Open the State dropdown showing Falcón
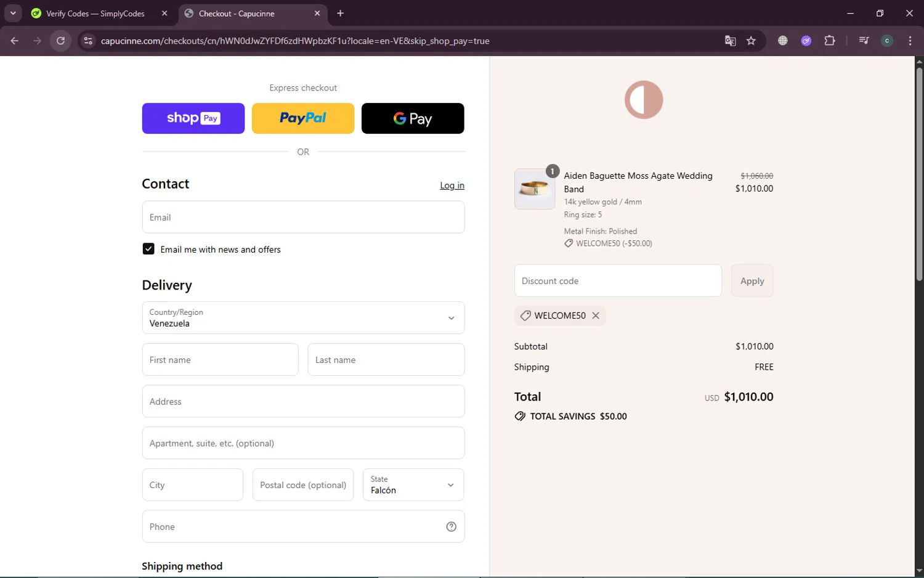This screenshot has height=578, width=924. tap(413, 484)
